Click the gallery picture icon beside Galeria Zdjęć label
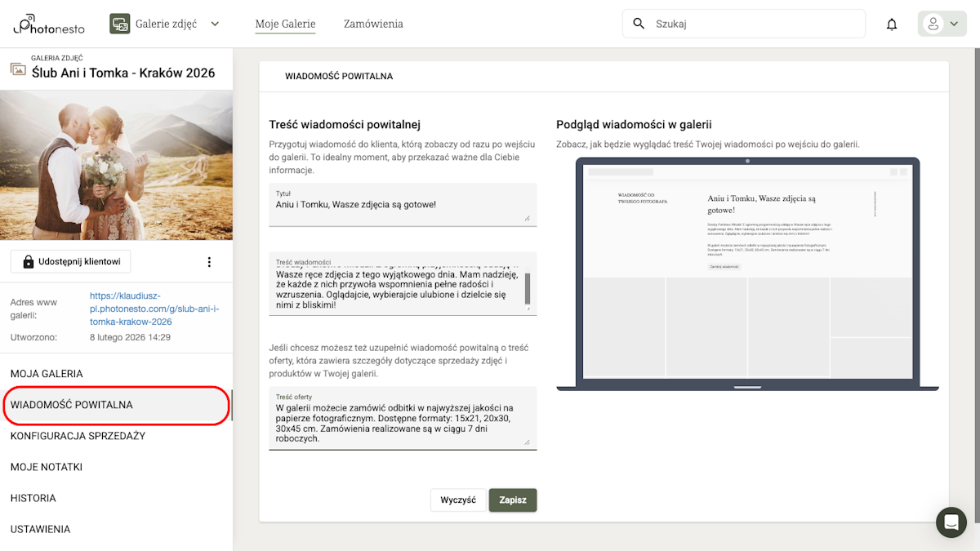 pos(17,70)
